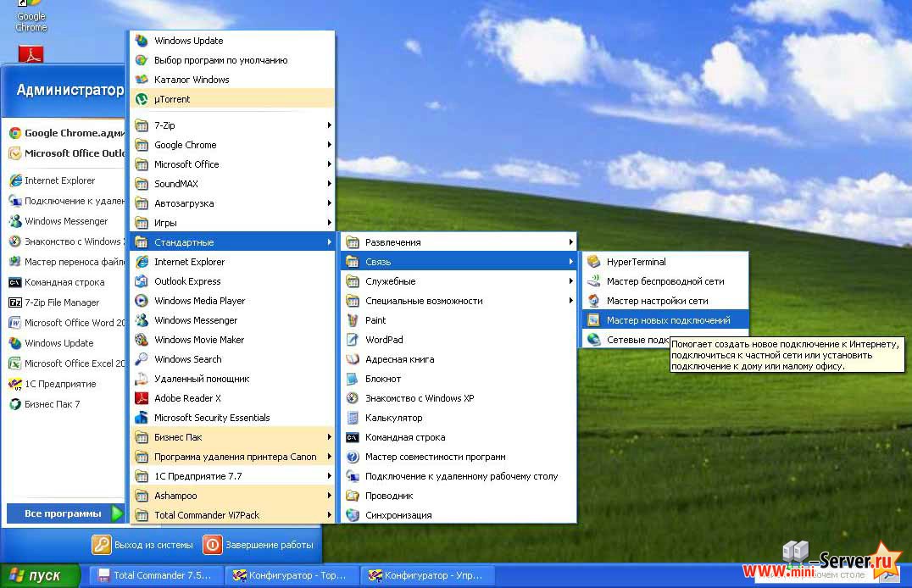Click the HyperTerminal icon

(594, 262)
